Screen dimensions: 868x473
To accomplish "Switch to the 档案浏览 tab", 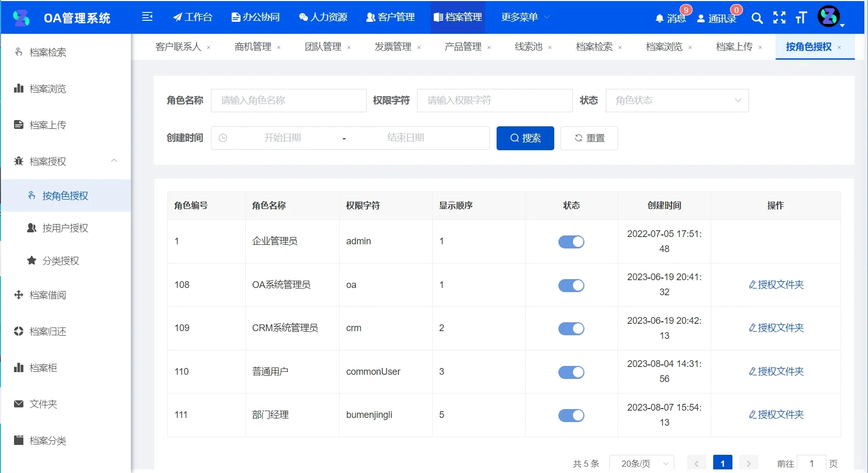I will pos(664,46).
